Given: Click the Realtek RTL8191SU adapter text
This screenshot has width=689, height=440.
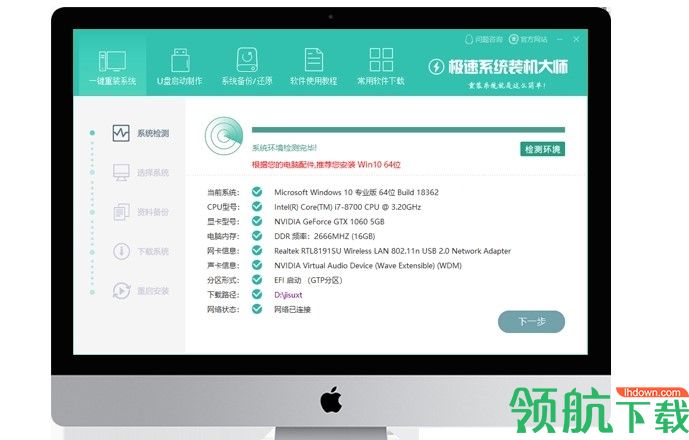Looking at the screenshot, I should click(392, 251).
